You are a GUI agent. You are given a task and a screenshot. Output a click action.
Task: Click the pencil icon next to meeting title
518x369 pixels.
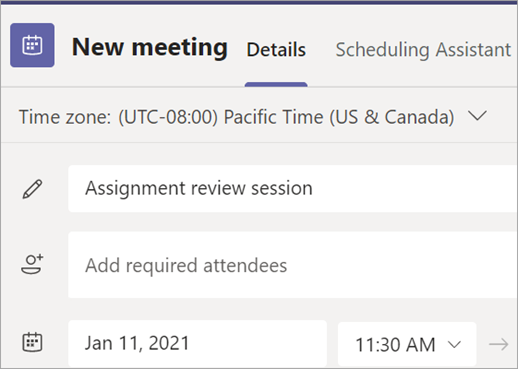pos(32,189)
